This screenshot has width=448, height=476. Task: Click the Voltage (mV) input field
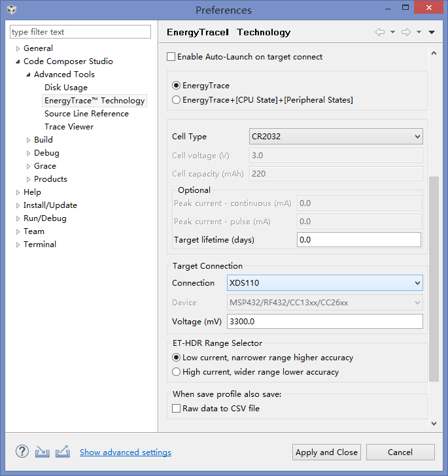click(324, 322)
